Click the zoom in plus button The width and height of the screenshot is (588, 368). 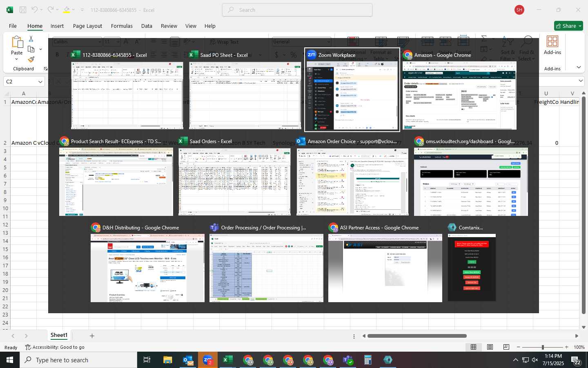click(x=566, y=347)
